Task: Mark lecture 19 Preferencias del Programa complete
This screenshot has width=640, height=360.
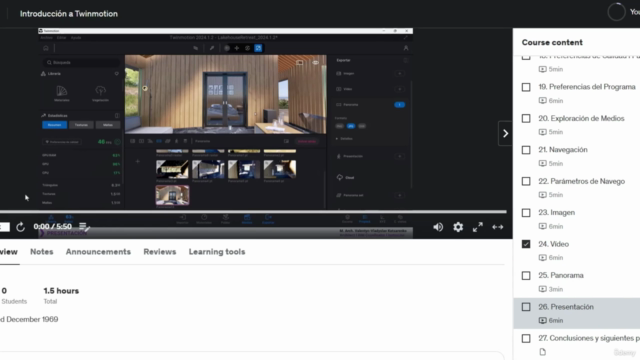Action: 526,87
